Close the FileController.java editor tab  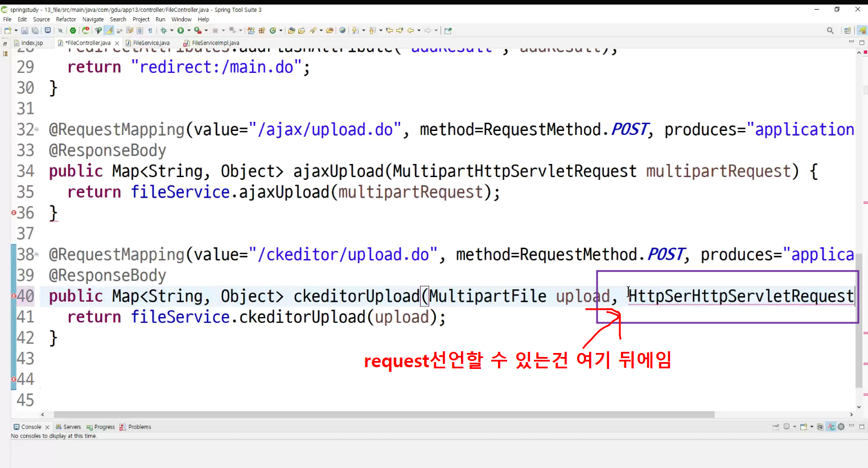coord(117,43)
